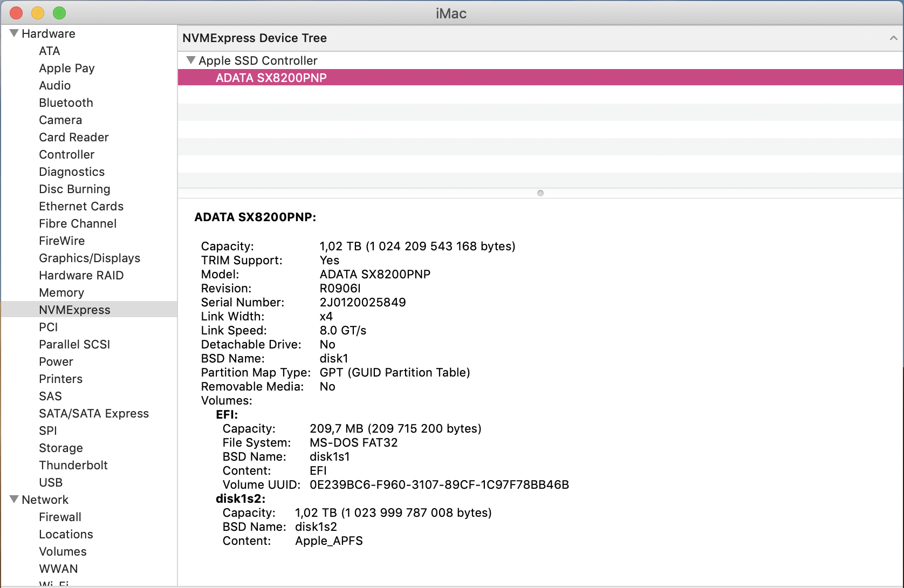
Task: Open Power information
Action: click(x=56, y=361)
